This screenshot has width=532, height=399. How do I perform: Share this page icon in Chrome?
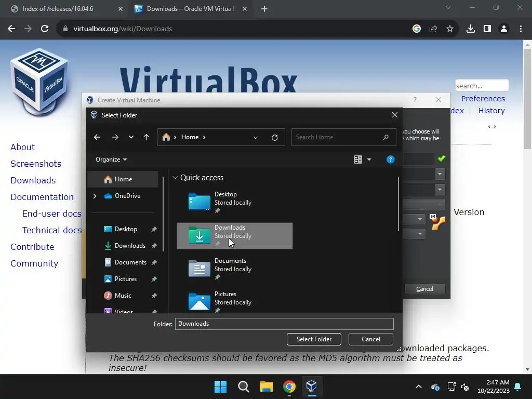point(433,29)
